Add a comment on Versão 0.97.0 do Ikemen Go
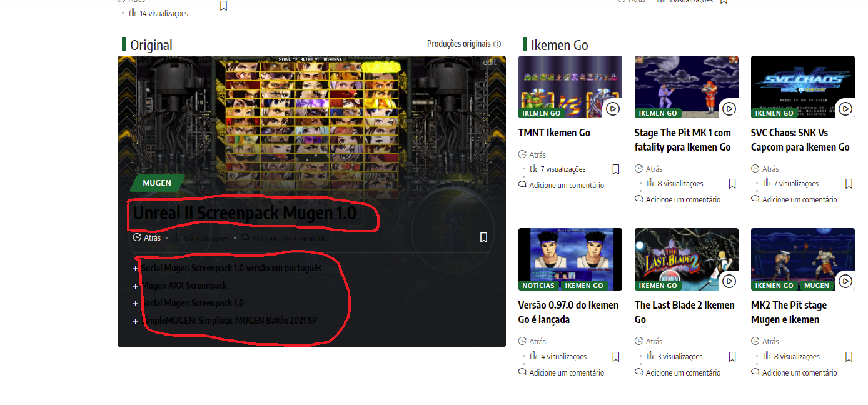 [x=562, y=372]
